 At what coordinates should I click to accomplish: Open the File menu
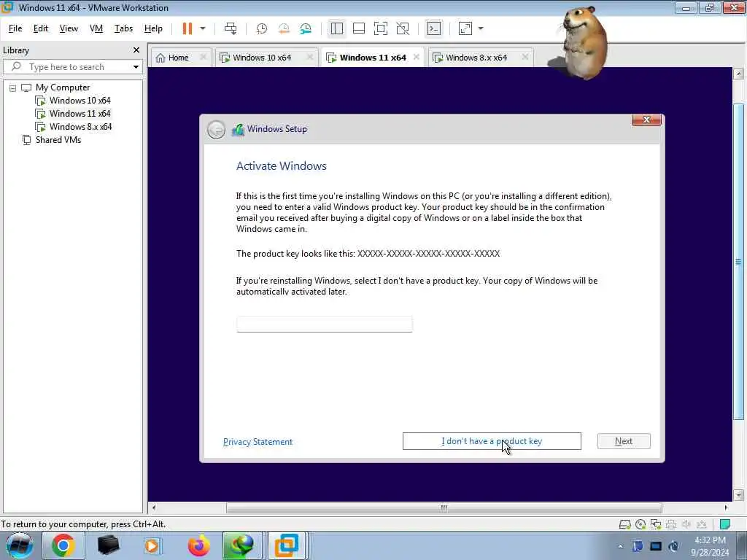pyautogui.click(x=15, y=28)
